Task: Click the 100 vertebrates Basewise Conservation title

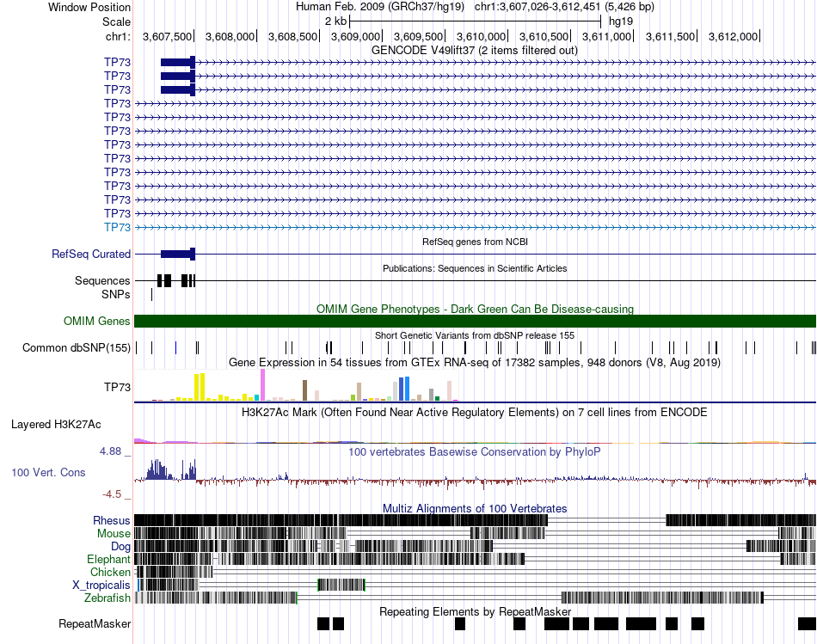Action: 475,451
